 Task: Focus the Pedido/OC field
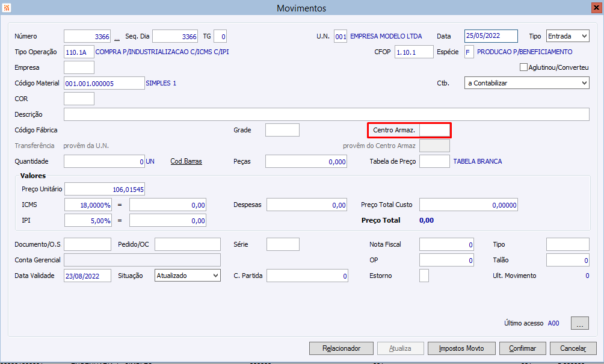click(188, 244)
